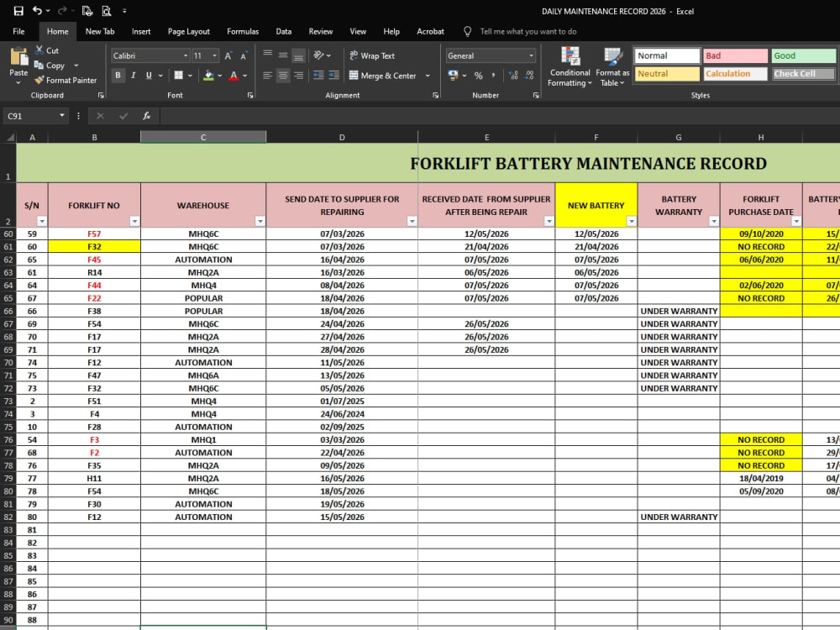Apply cell borders with the Borders icon

point(178,76)
